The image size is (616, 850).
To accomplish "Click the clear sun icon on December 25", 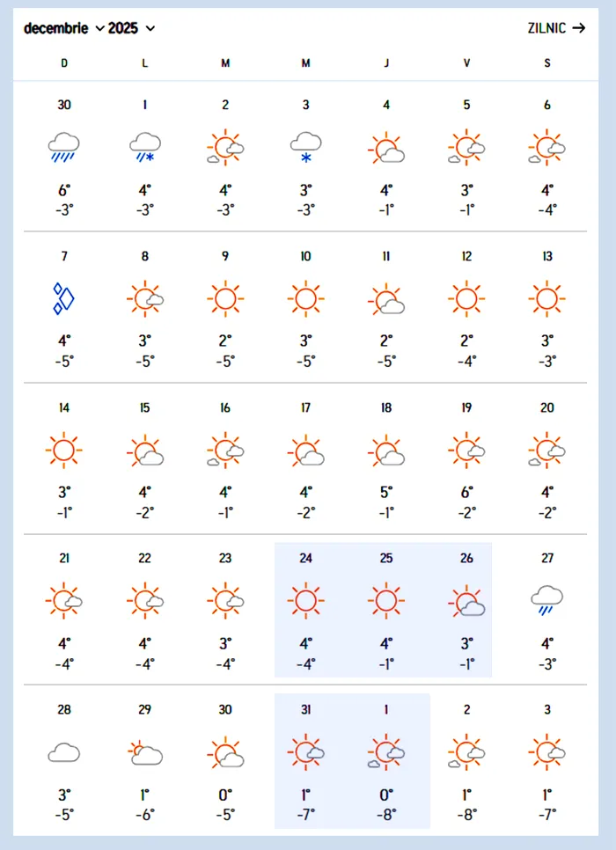I will point(385,600).
